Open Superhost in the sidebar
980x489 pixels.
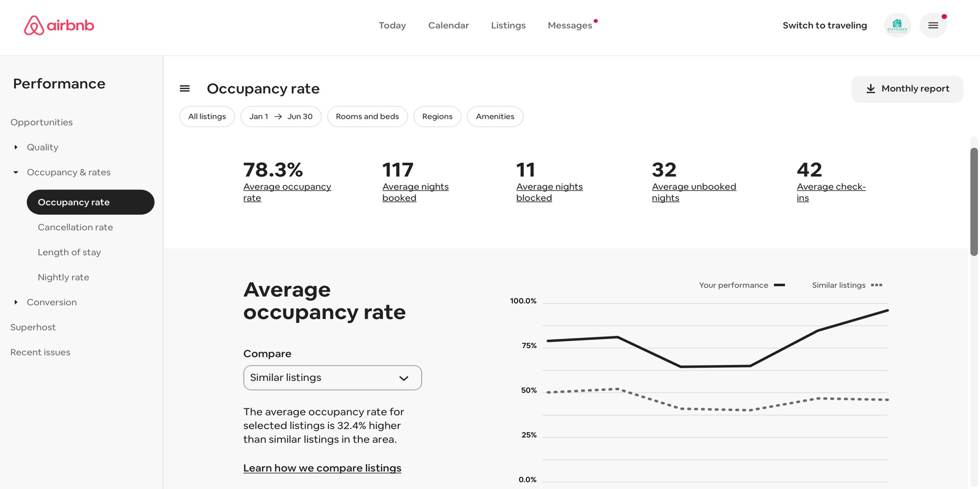(x=33, y=327)
